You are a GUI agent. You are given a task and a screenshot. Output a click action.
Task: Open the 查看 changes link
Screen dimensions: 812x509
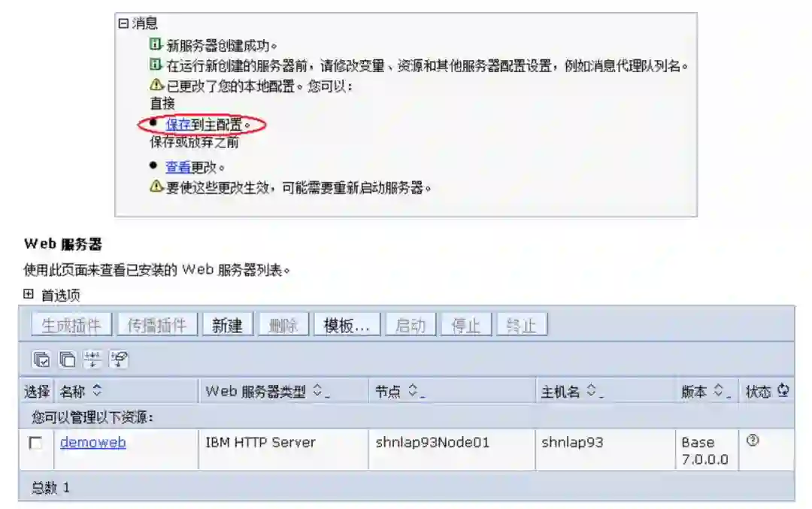point(178,167)
